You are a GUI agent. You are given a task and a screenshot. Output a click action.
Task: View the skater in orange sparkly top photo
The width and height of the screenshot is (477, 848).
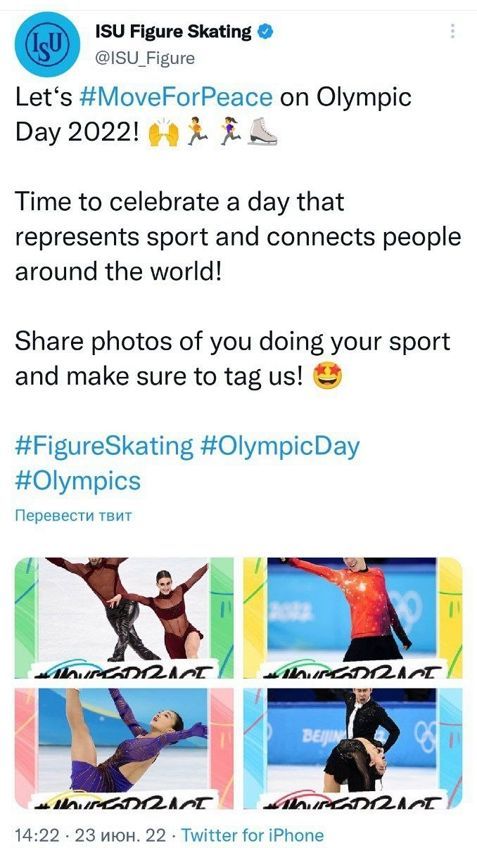pos(353,618)
